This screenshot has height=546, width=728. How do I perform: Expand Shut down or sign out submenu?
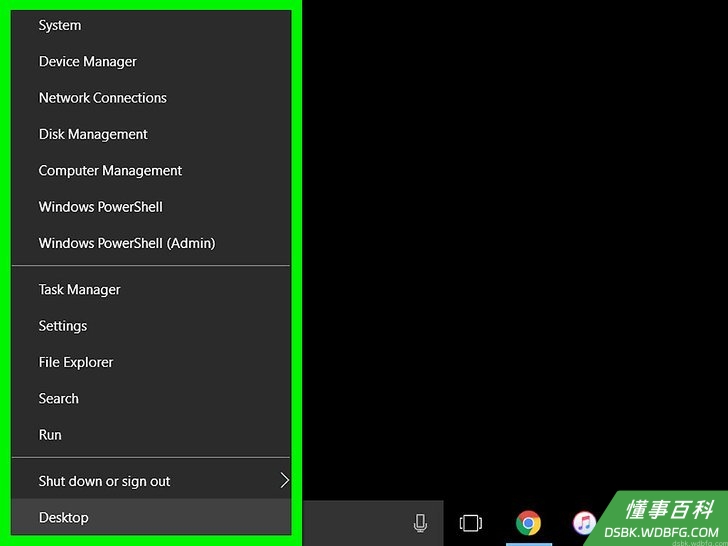tap(151, 481)
